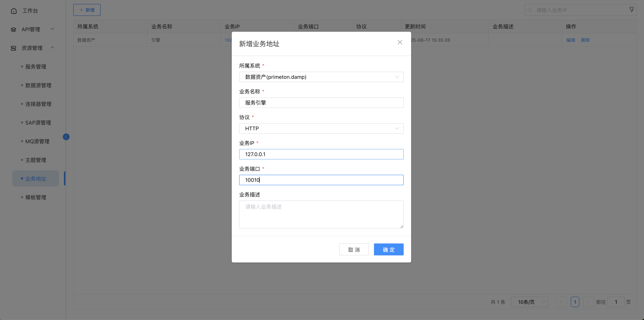
Task: Click the 资源管理 sidebar icon
Action: (x=13, y=48)
